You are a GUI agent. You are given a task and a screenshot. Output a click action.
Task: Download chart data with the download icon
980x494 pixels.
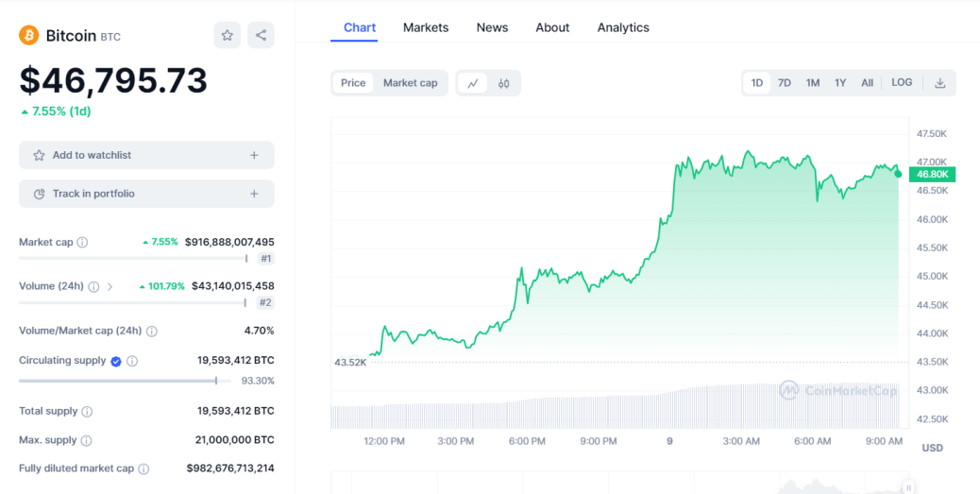pos(939,83)
